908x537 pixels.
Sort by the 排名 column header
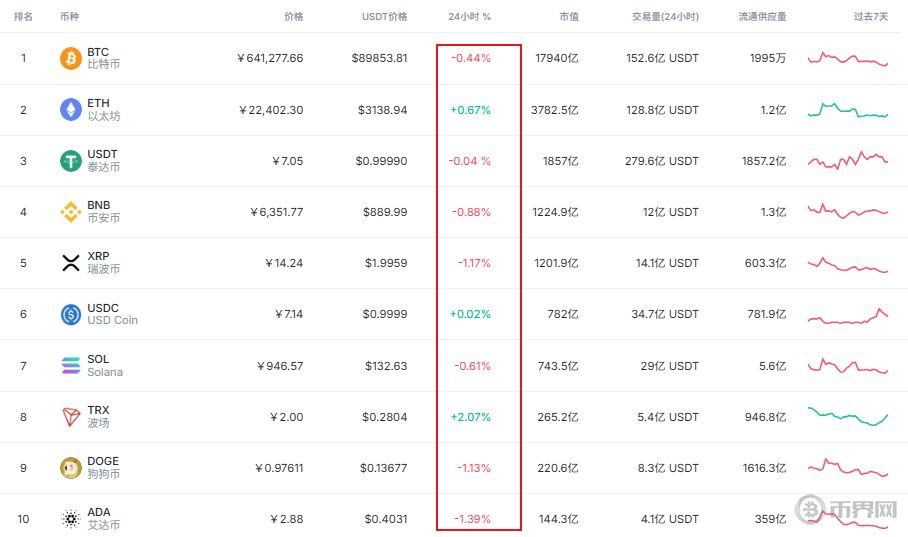pos(23,17)
